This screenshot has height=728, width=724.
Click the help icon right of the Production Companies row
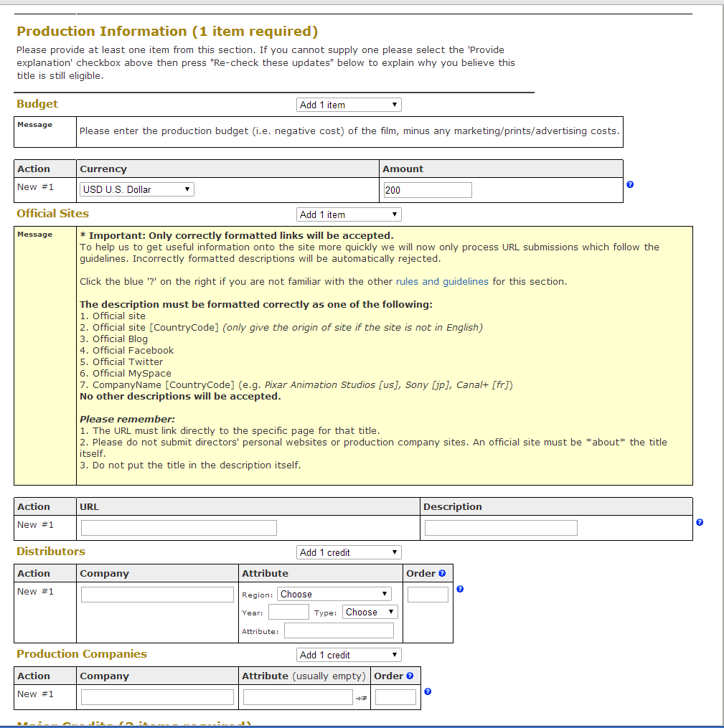[x=428, y=691]
